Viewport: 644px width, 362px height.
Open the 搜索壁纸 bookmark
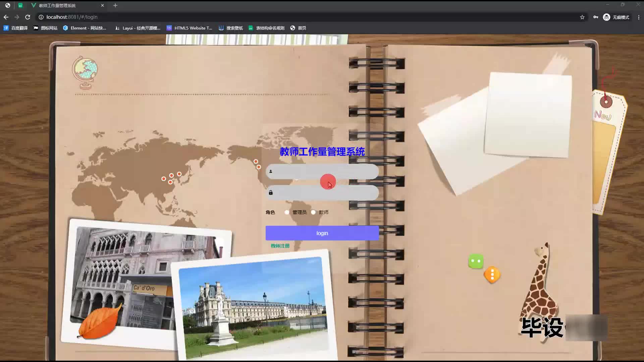click(x=231, y=28)
